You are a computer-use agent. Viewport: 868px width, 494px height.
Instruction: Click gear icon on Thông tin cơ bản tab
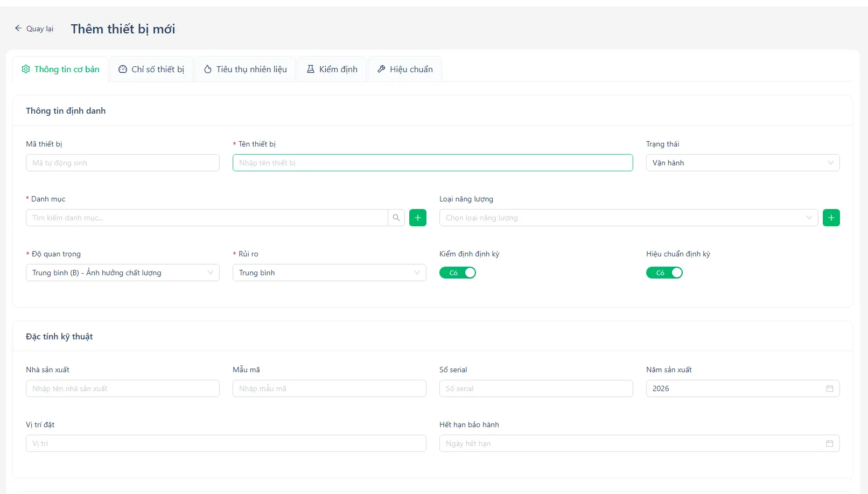(26, 69)
